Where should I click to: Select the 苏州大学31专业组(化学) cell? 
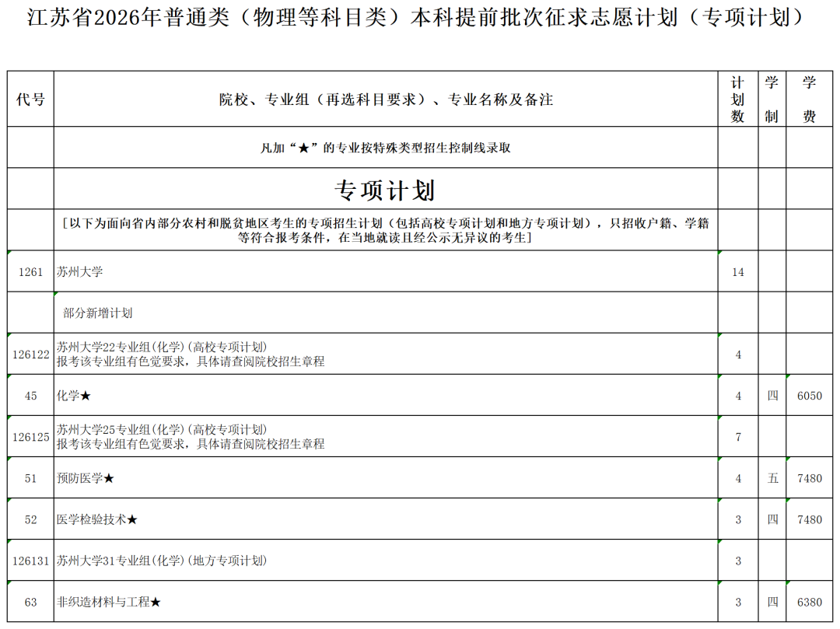[386, 560]
